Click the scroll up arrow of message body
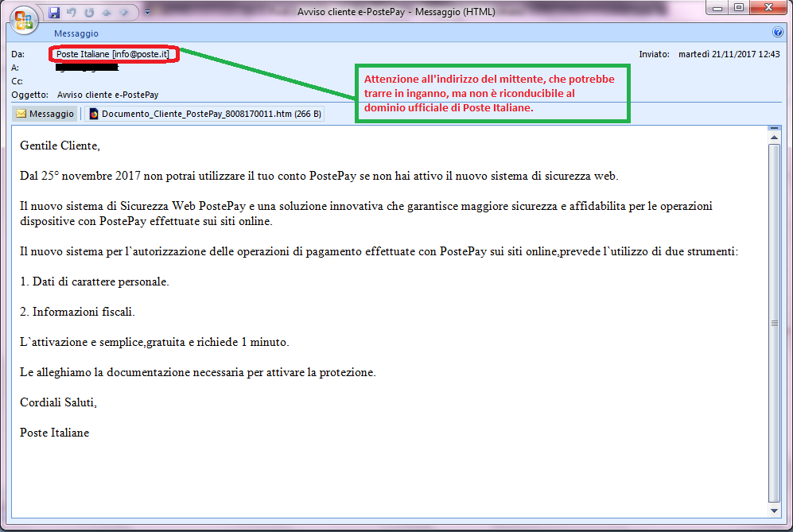 (774, 138)
